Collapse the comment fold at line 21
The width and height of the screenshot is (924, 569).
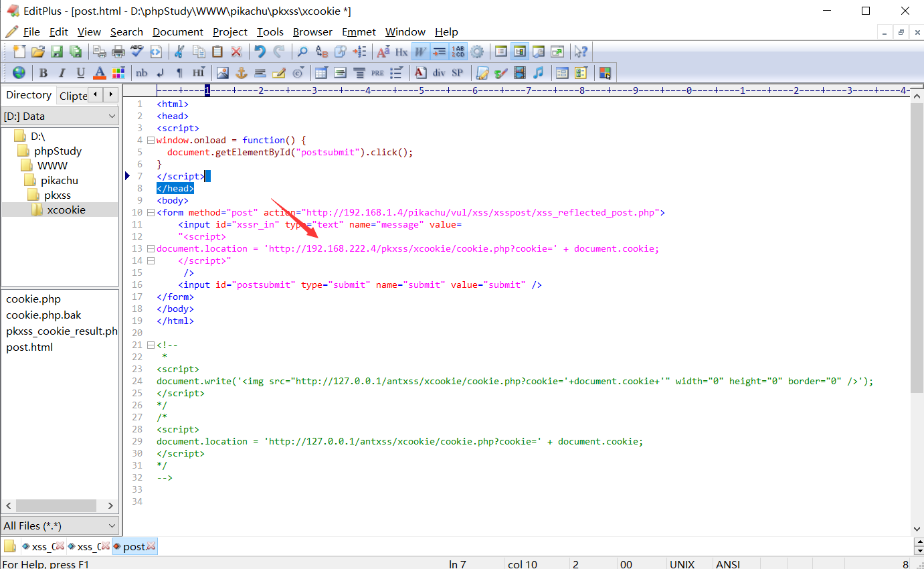coord(151,345)
